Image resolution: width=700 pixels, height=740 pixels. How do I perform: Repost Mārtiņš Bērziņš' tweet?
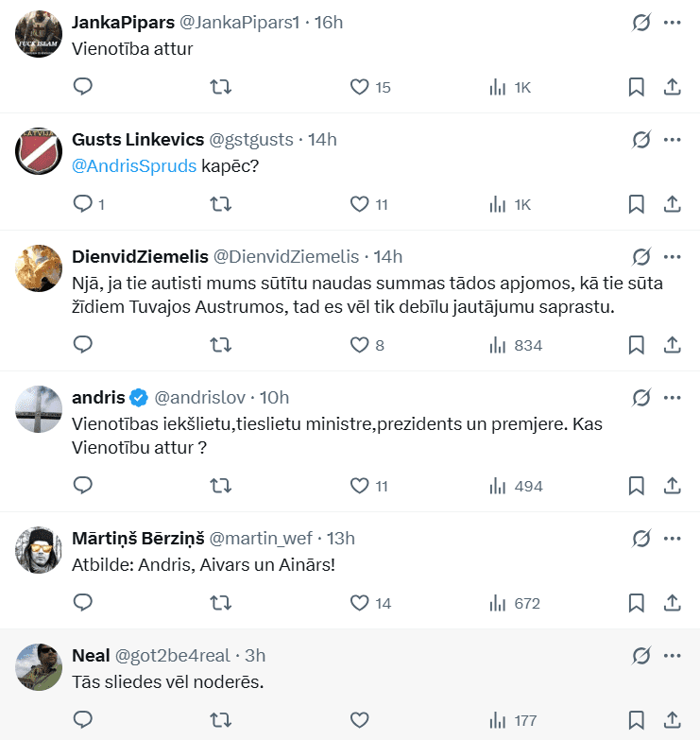point(220,603)
